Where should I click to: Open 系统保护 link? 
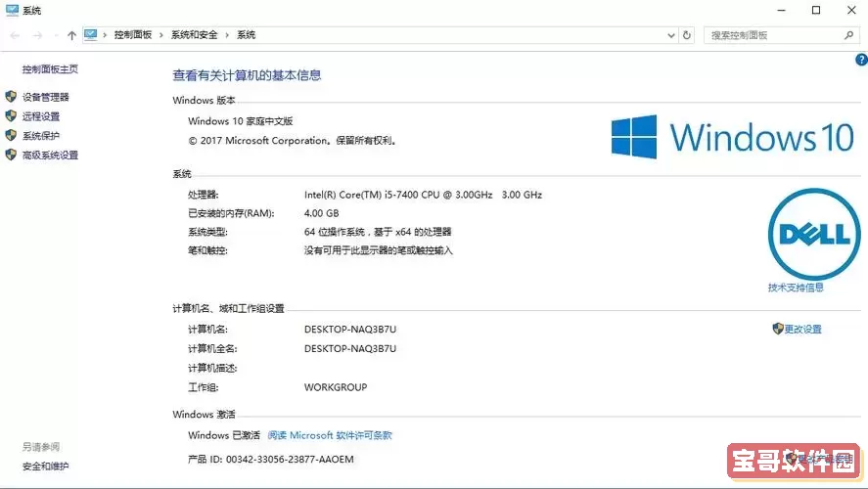[x=41, y=136]
